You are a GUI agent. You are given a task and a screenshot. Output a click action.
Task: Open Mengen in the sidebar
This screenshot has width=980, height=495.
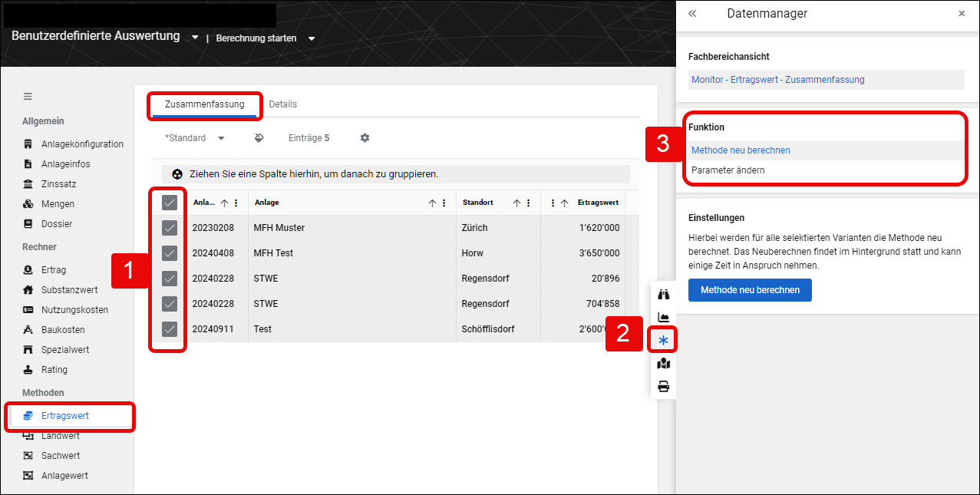(x=48, y=204)
